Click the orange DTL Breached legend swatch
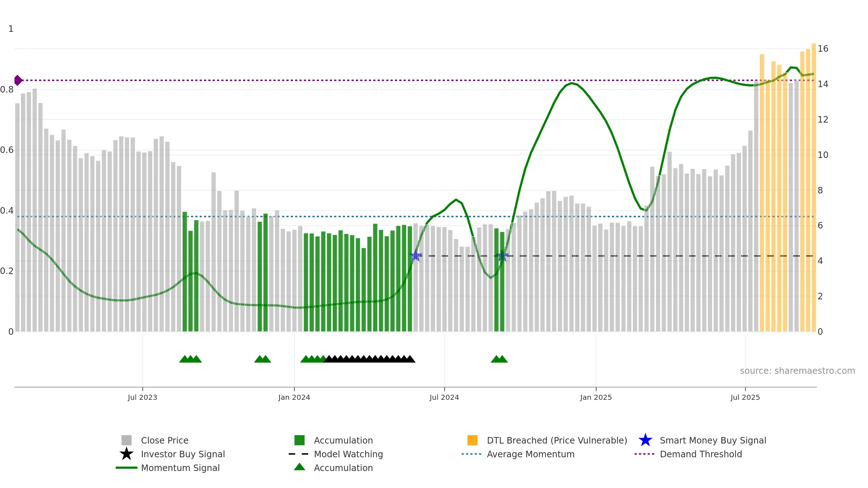The image size is (868, 488). click(x=472, y=440)
